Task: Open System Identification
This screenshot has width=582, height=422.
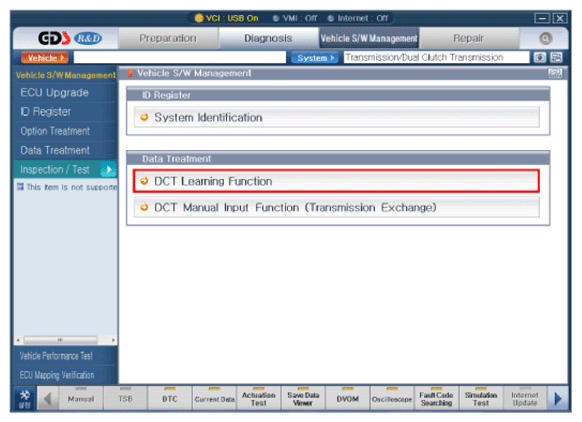Action: (336, 117)
